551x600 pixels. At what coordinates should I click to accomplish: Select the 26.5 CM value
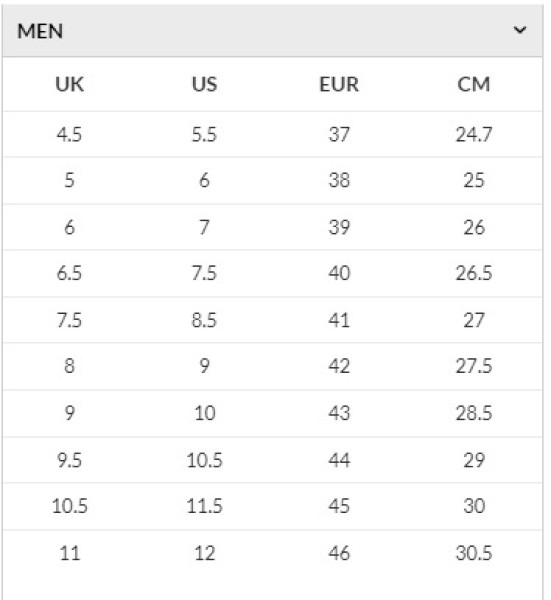(x=474, y=273)
